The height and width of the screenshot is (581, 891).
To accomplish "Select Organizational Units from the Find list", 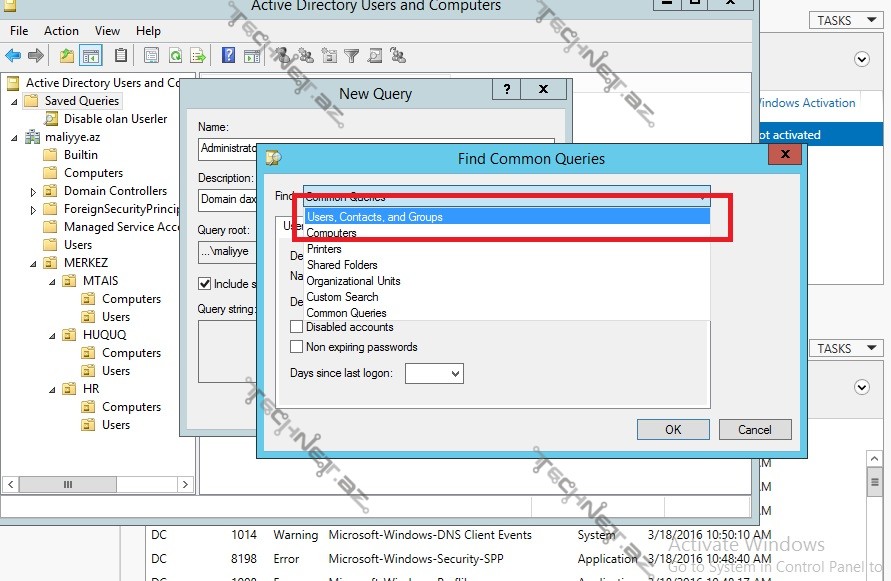I will 353,281.
